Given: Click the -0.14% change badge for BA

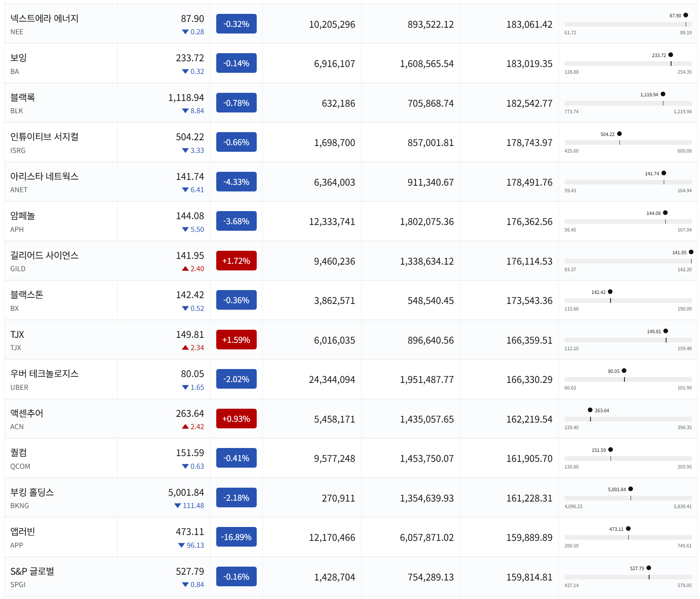Looking at the screenshot, I should coord(236,63).
